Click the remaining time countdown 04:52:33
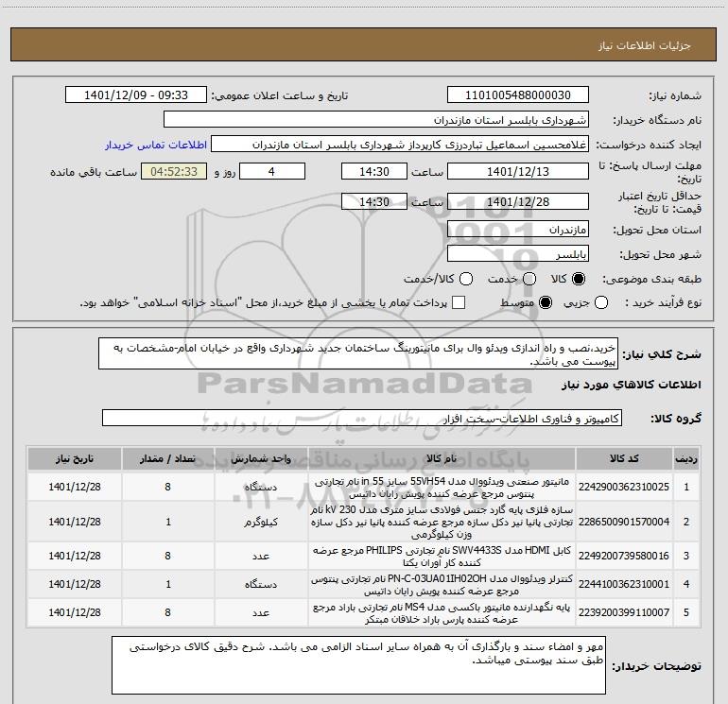This screenshot has width=728, height=704. point(174,171)
